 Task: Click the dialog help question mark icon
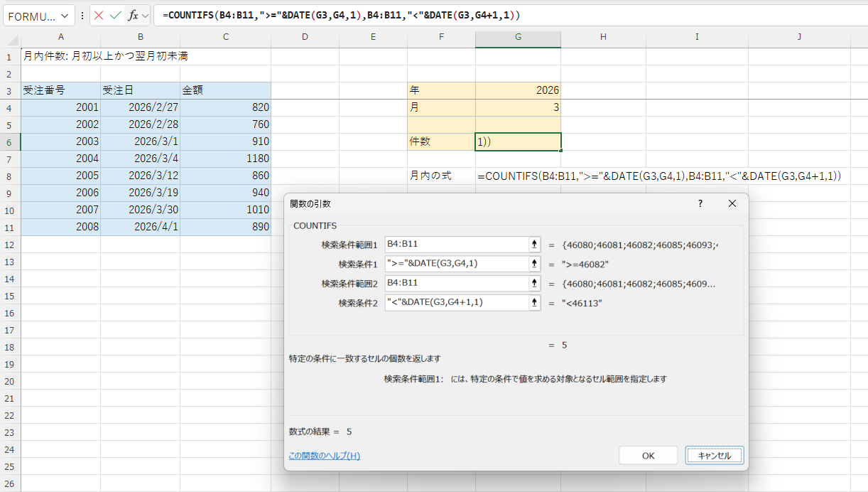pyautogui.click(x=700, y=203)
